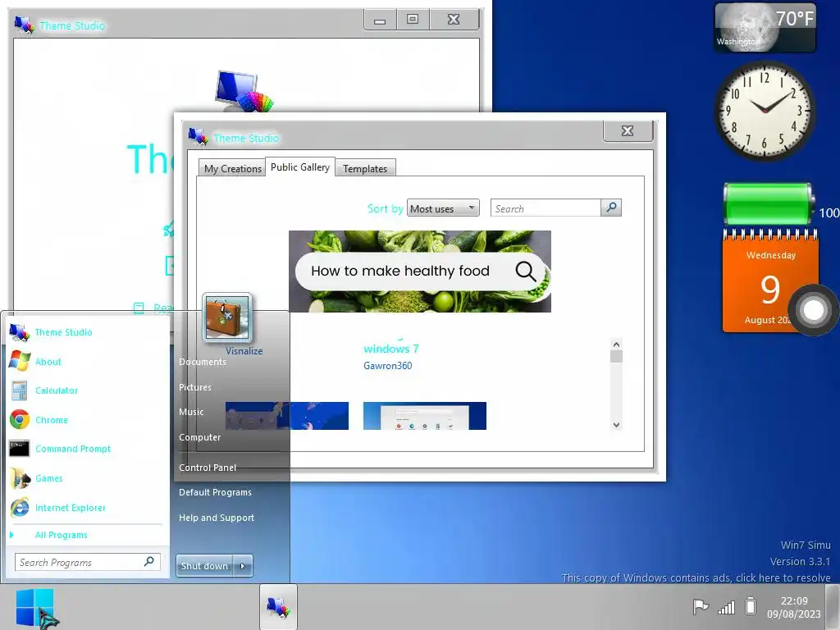Click the Start button on the taskbar
Image resolution: width=840 pixels, height=630 pixels.
pyautogui.click(x=34, y=608)
